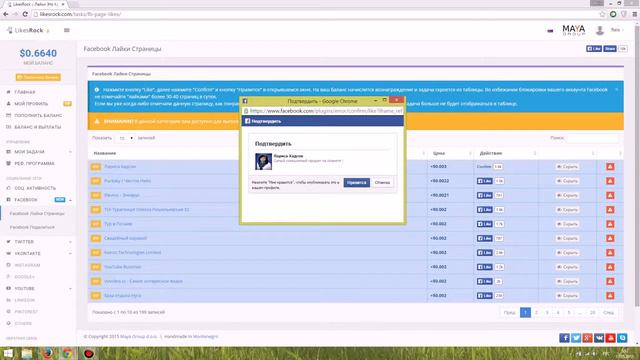Hide the last table row with Скрыть
Image resolution: width=640 pixels, height=360 pixels.
[x=567, y=296]
